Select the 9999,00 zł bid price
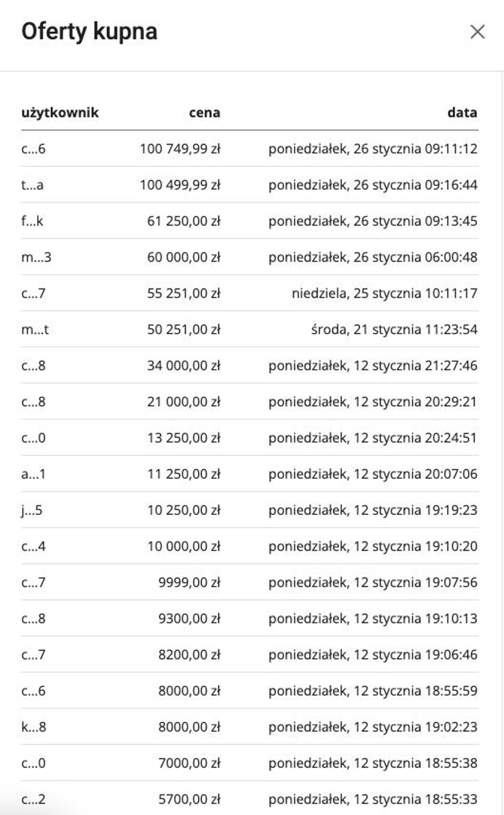This screenshot has height=815, width=504. [189, 583]
